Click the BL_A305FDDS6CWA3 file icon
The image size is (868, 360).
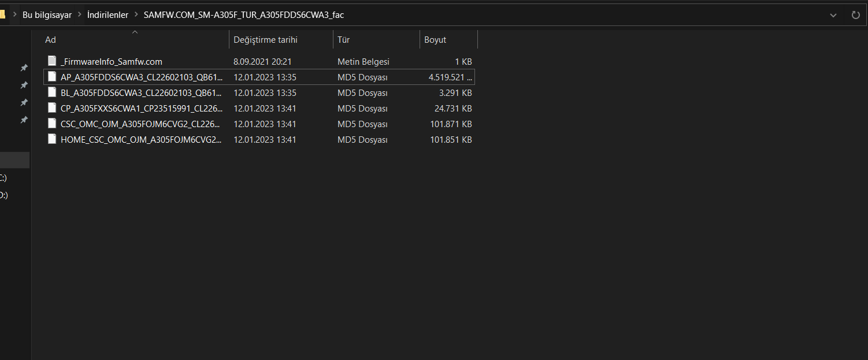[52, 92]
